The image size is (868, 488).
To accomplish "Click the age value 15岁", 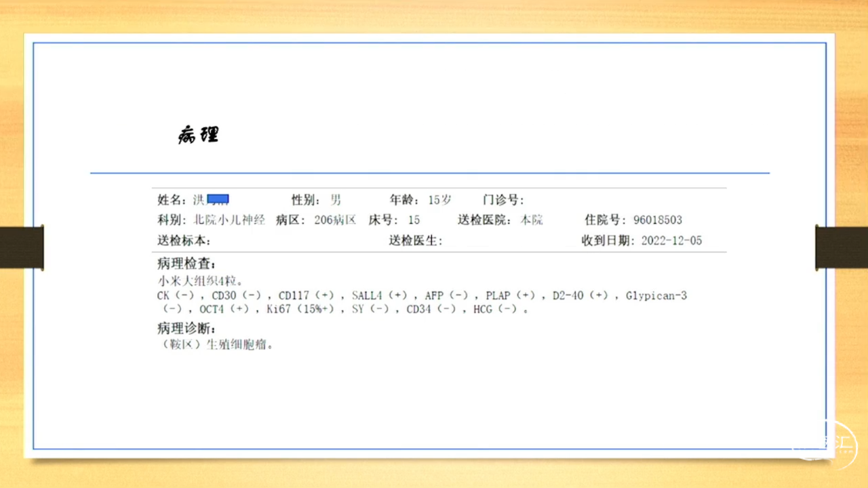I will tap(439, 200).
